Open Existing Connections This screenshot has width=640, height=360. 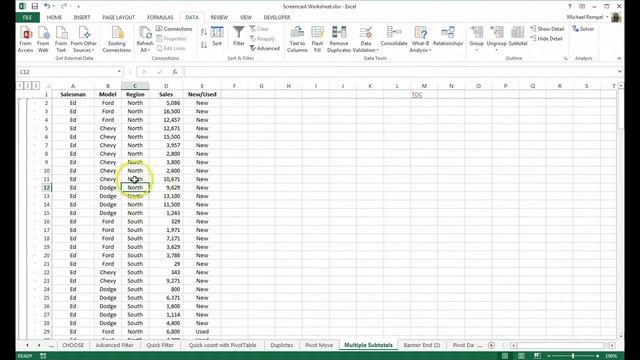117,39
